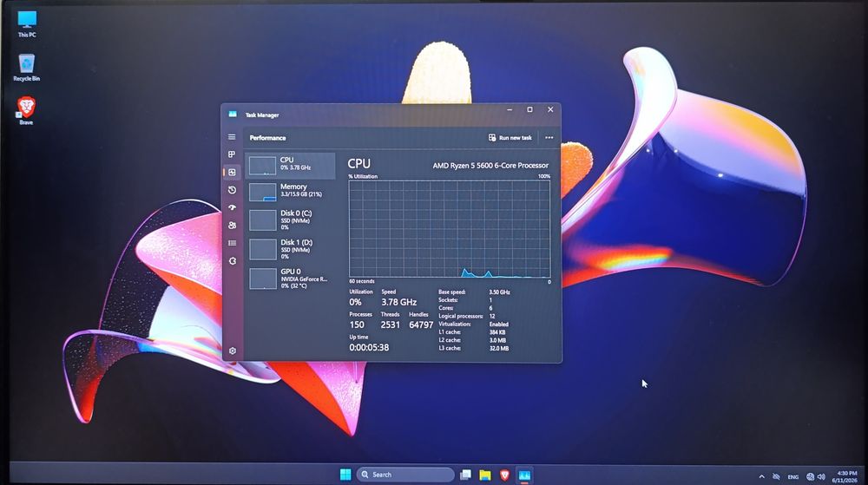Maximize the Task Manager window
The image size is (868, 485).
click(529, 109)
